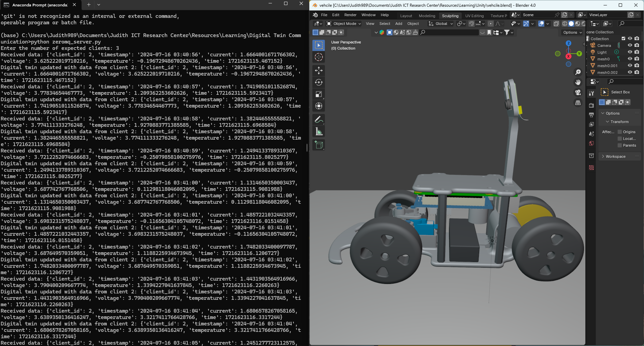This screenshot has width=644, height=346.
Task: Select the Move tool in Blender's toolbar
Action: (x=319, y=70)
